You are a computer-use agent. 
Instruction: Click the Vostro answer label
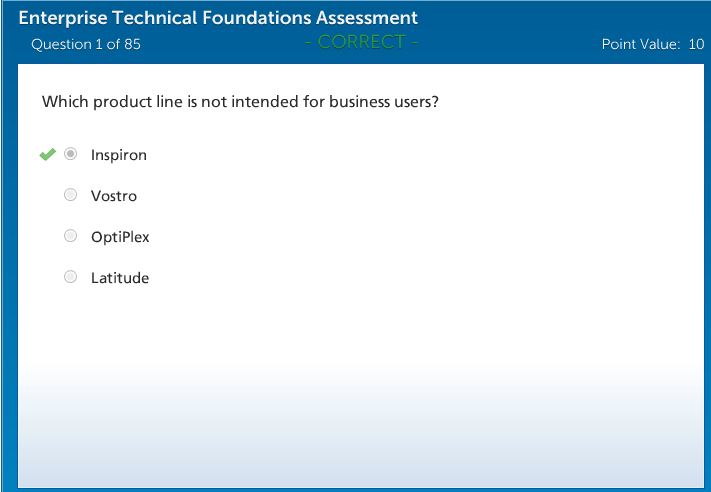113,196
